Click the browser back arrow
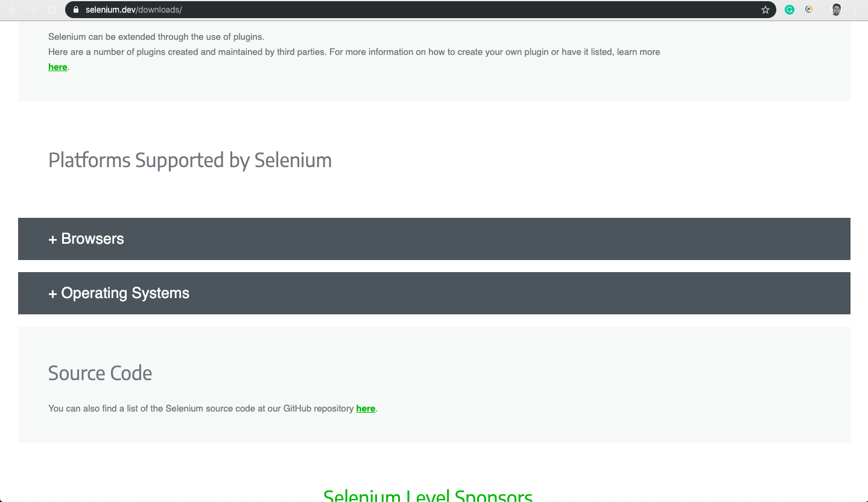Viewport: 868px width, 502px height. point(13,10)
